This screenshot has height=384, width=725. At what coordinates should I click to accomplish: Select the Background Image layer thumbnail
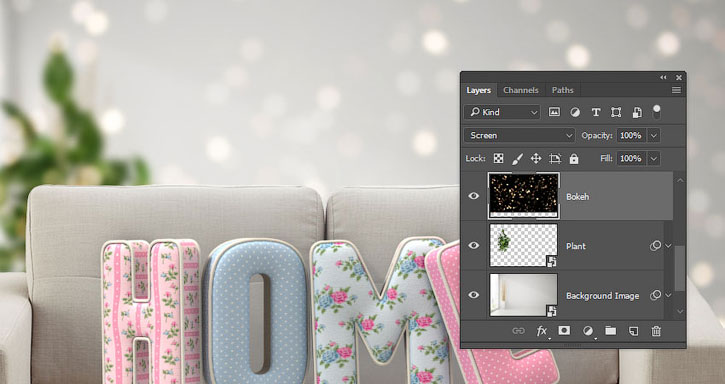click(524, 295)
